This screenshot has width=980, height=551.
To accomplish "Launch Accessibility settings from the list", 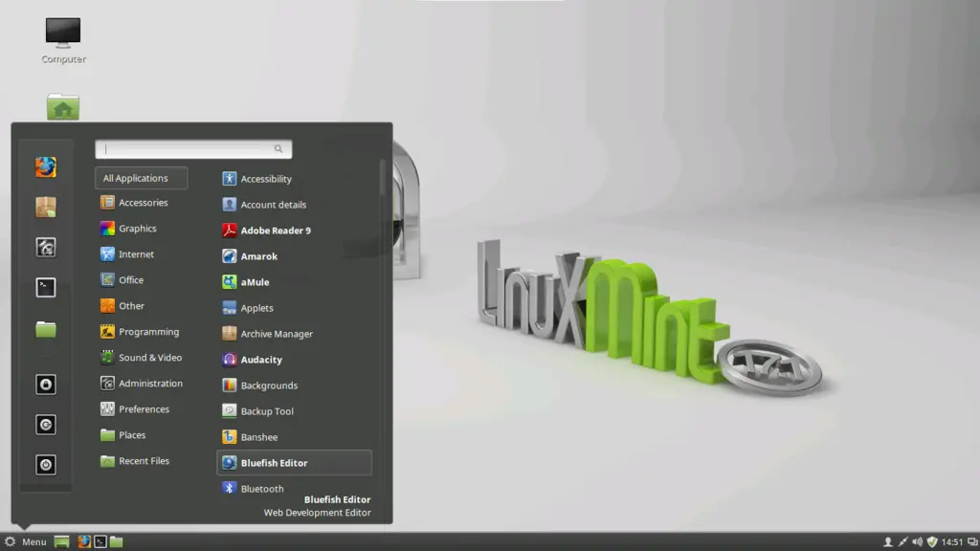I will [295, 179].
